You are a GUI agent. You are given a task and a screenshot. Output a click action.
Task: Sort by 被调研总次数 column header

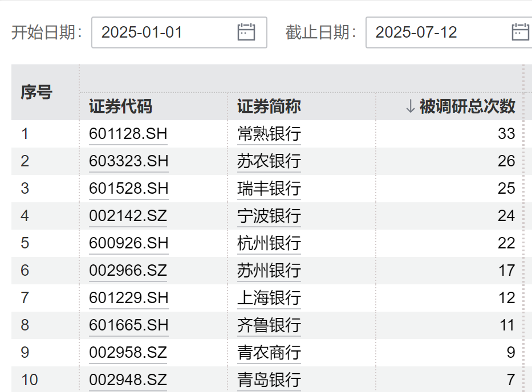(x=460, y=106)
